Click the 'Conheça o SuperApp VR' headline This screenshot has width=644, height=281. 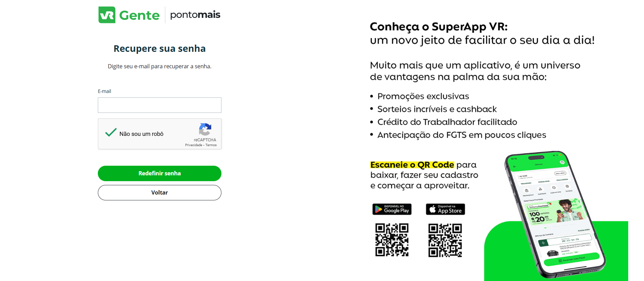(438, 26)
